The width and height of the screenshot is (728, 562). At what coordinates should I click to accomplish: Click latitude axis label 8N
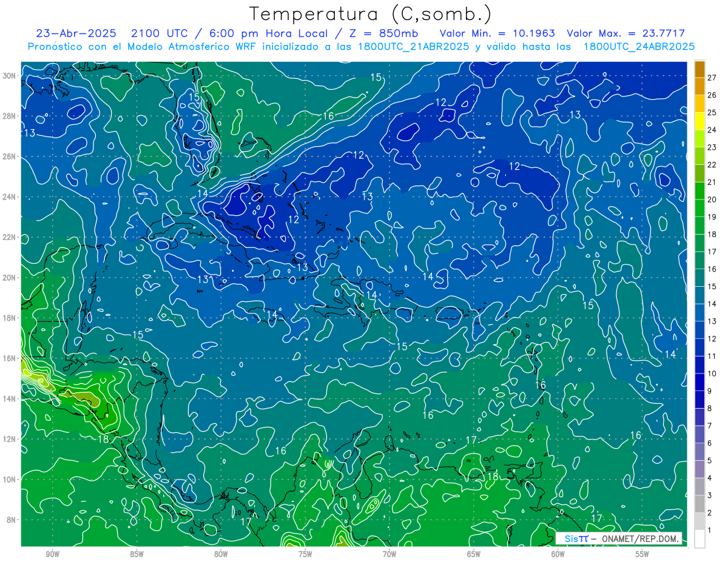coord(12,520)
